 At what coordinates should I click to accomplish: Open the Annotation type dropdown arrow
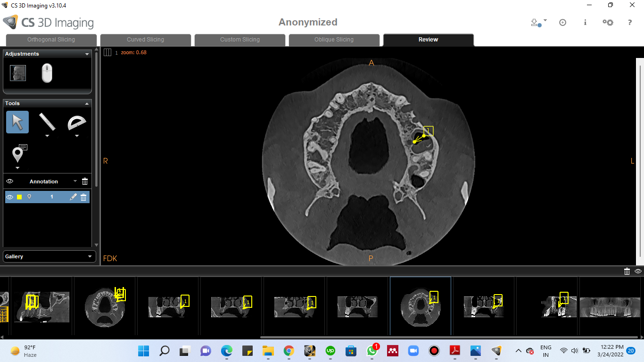click(x=75, y=181)
